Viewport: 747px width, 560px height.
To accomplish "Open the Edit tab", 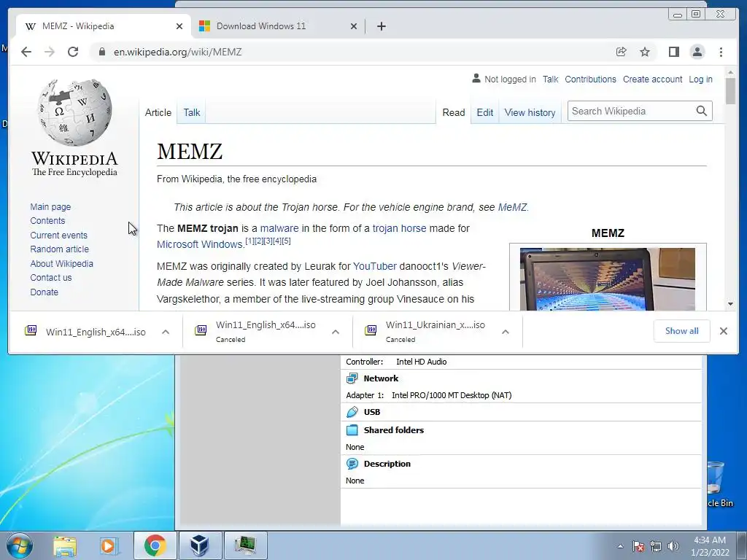I will click(x=485, y=113).
